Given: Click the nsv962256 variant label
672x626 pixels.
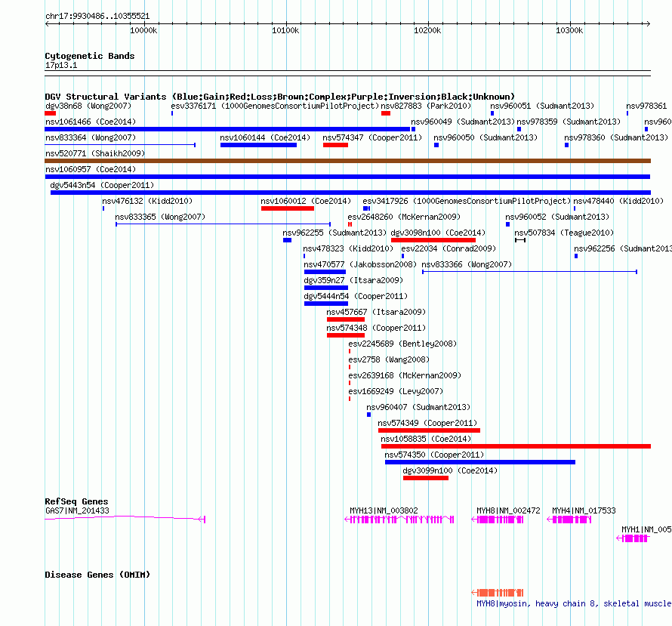Looking at the screenshot, I should [623, 248].
